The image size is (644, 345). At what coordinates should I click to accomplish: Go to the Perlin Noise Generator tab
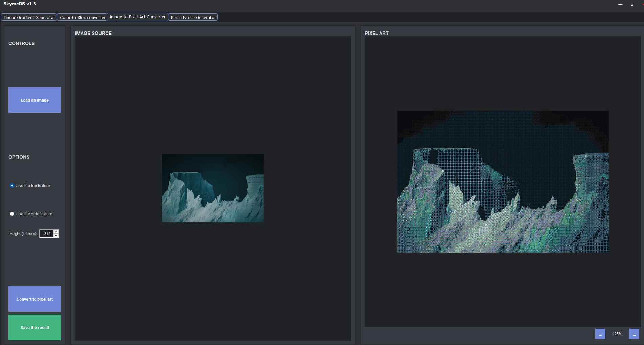[x=193, y=17]
